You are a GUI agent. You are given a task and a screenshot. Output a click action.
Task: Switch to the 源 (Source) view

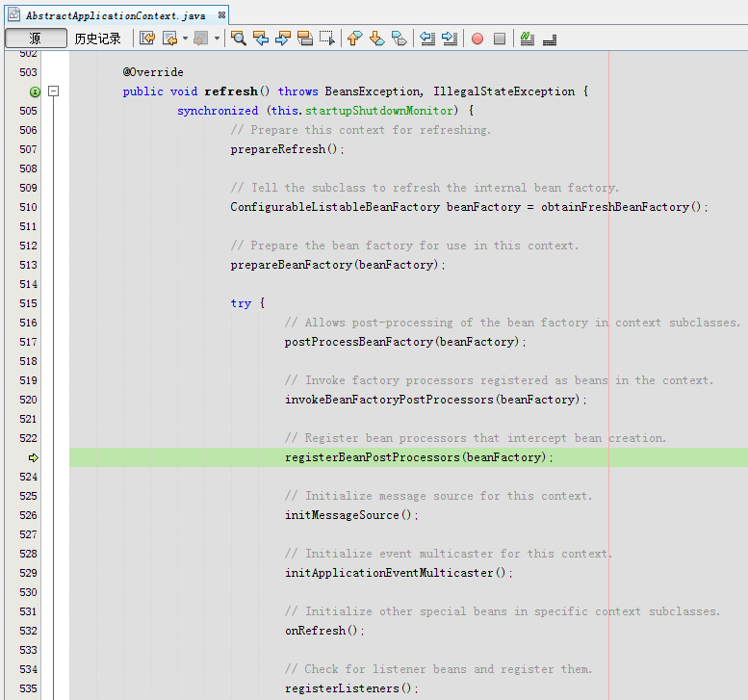(x=36, y=39)
